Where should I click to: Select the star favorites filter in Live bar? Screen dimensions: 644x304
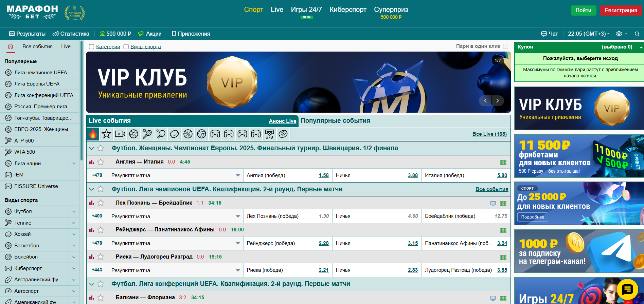tap(107, 134)
